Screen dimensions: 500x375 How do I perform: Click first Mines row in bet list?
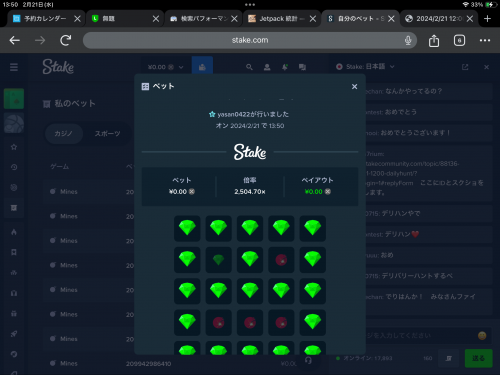click(x=89, y=192)
